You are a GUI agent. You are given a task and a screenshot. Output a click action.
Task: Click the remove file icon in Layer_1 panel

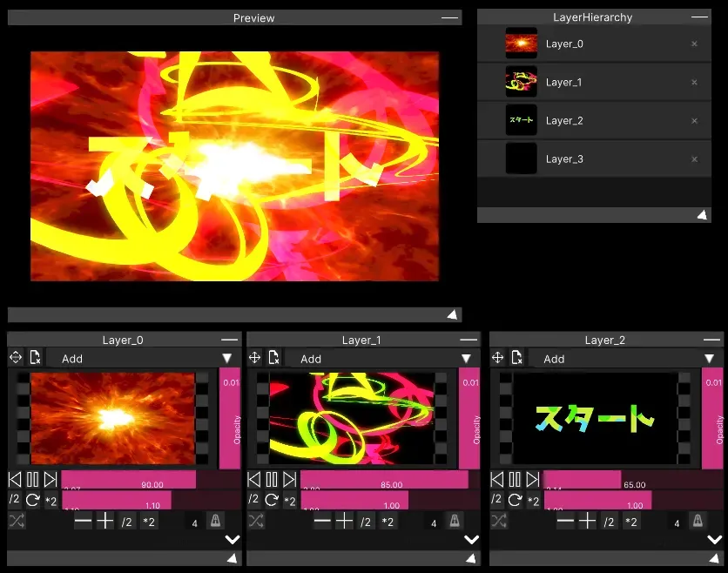(x=274, y=357)
